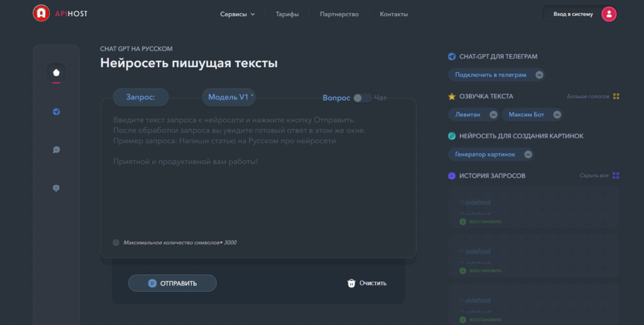The height and width of the screenshot is (325, 644).
Task: Open the home icon in left sidebar
Action: 56,73
